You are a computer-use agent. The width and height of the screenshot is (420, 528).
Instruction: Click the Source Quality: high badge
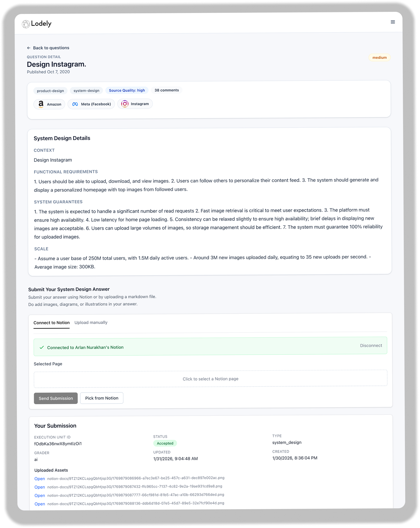127,90
